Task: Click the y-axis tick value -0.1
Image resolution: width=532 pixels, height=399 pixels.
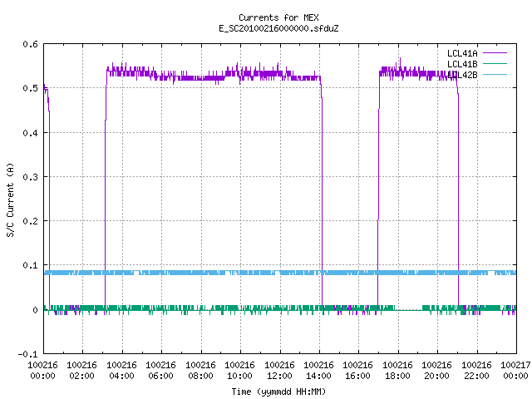Action: point(27,354)
